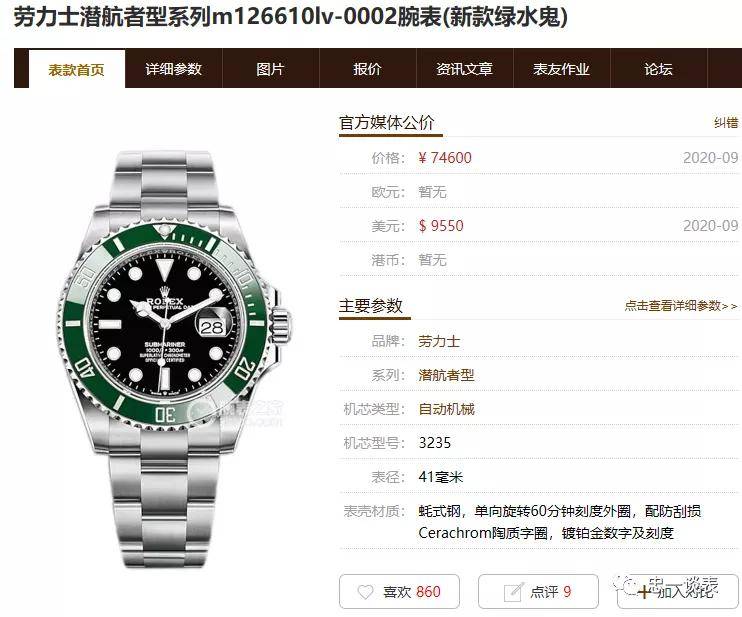This screenshot has width=742, height=617.
Task: Click the ¥ 74600 price value
Action: click(x=445, y=158)
